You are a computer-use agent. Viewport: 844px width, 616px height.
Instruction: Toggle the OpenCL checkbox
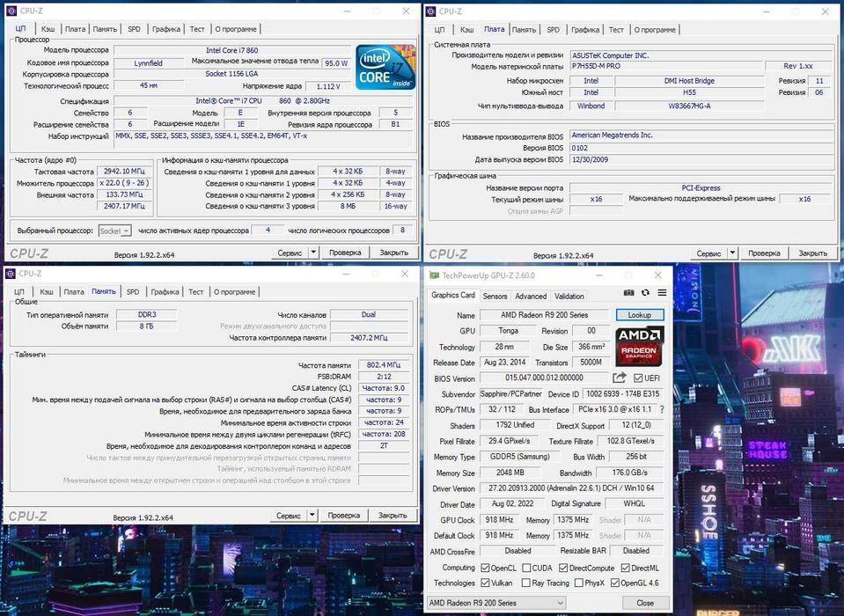pyautogui.click(x=485, y=568)
